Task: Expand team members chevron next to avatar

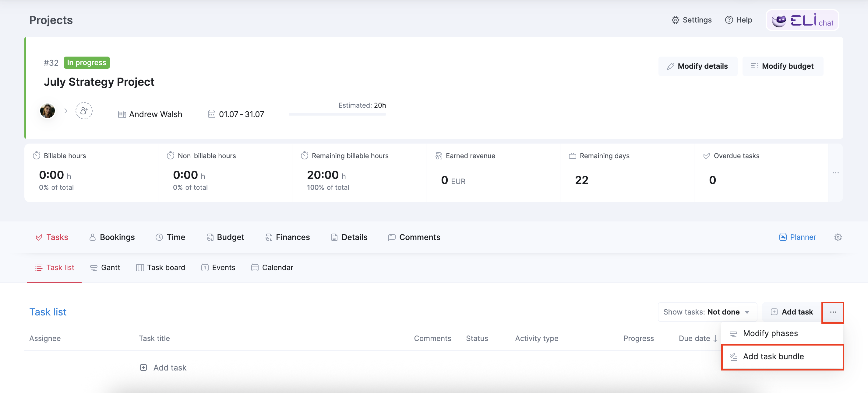Action: [x=66, y=111]
